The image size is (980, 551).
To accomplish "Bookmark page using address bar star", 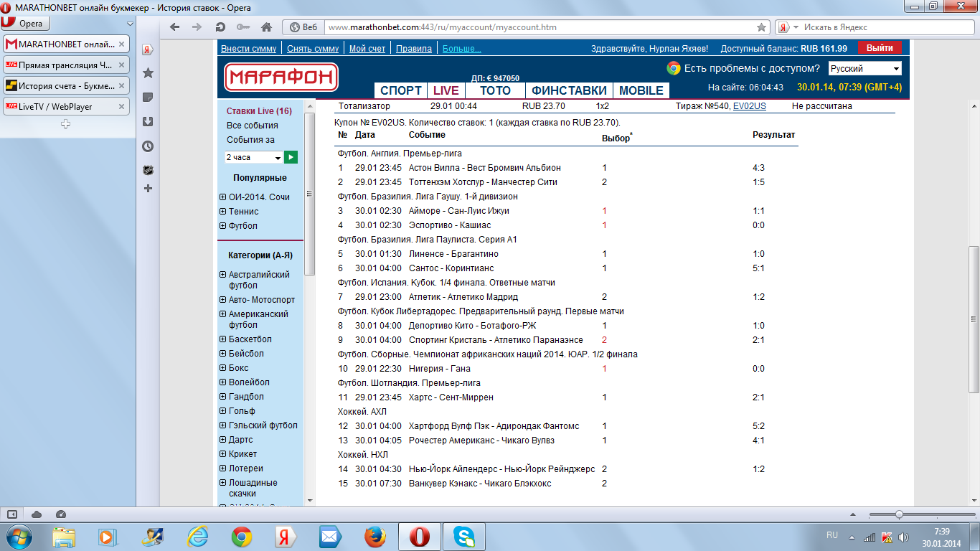I will coord(761,27).
